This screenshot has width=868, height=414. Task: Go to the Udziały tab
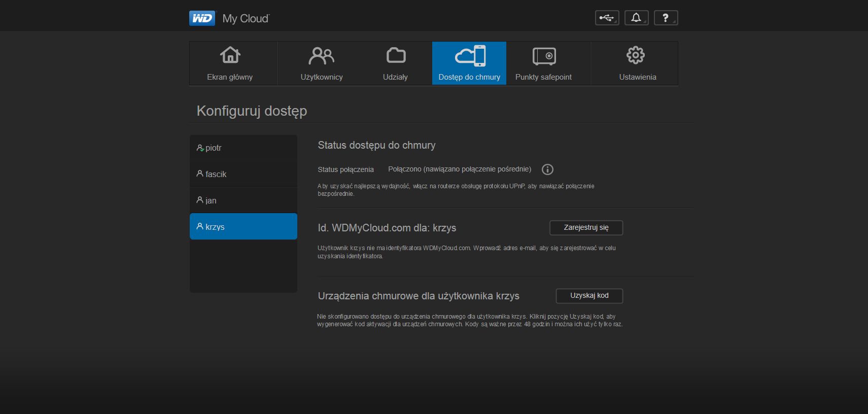coord(395,63)
